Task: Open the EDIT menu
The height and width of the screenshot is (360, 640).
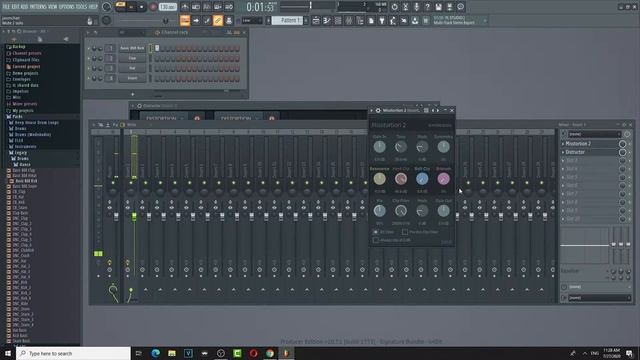Action: coord(15,7)
